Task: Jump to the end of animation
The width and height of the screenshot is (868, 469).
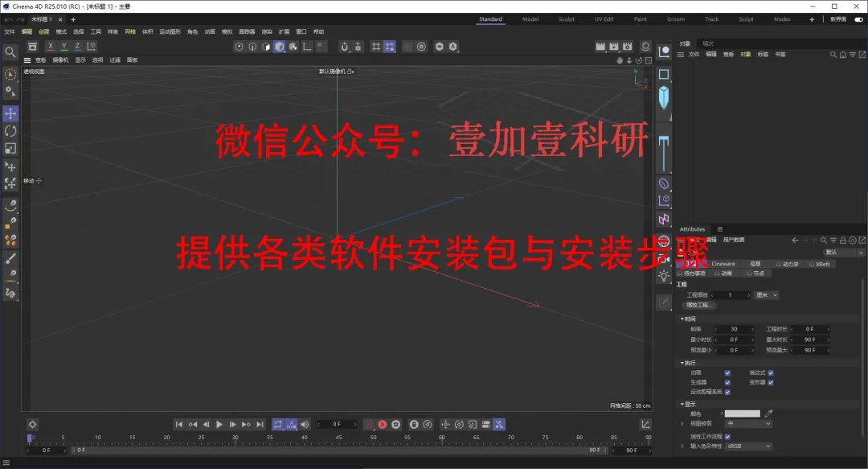Action: click(260, 425)
